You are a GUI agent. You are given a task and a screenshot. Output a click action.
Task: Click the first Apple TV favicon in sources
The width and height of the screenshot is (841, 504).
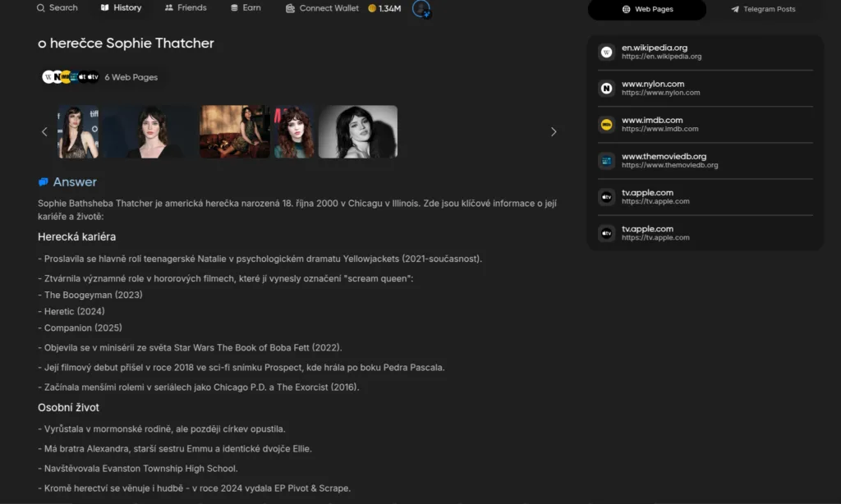coord(607,197)
